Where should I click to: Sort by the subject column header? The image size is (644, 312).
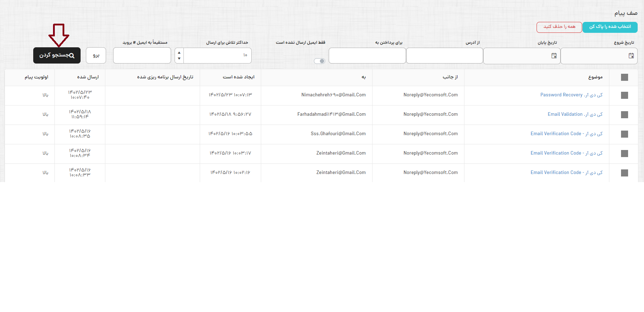coord(595,77)
